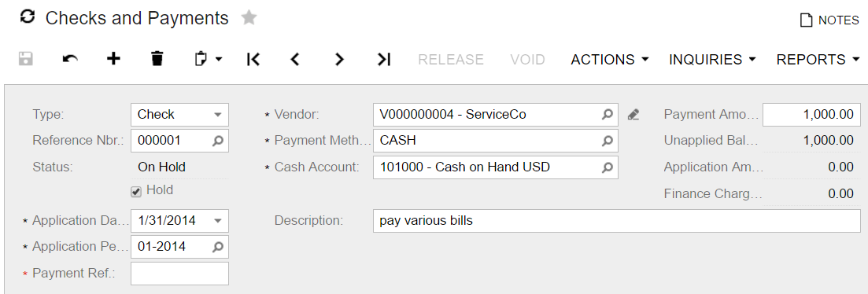Click the Delete trash icon
The height and width of the screenshot is (294, 868).
click(x=157, y=59)
